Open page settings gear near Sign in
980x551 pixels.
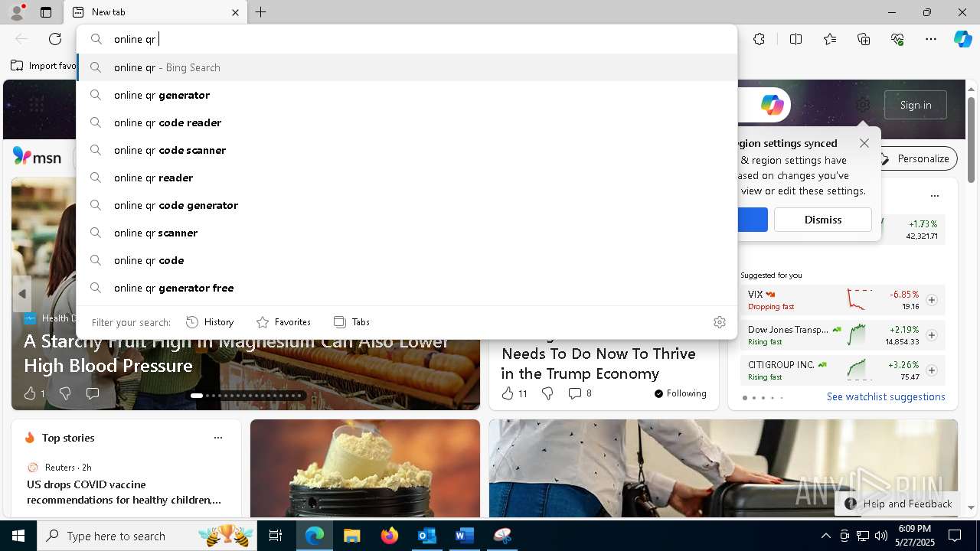pyautogui.click(x=863, y=105)
